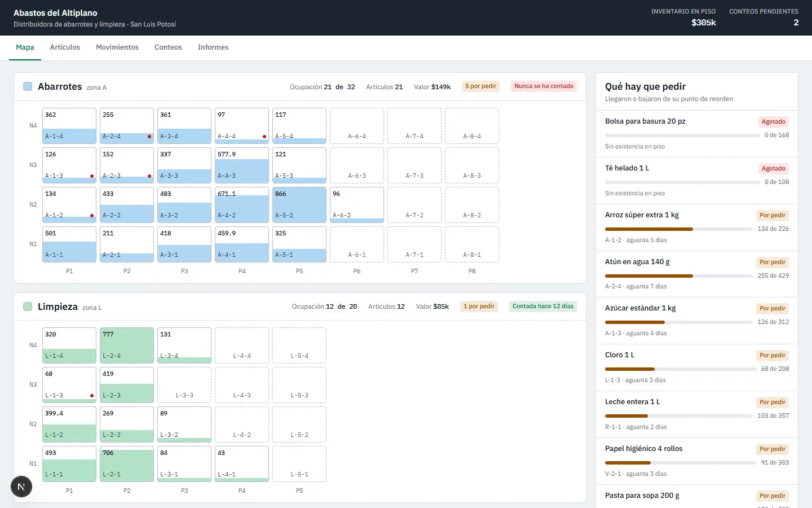This screenshot has height=508, width=812.
Task: Open the Artículos tab
Action: [x=65, y=47]
